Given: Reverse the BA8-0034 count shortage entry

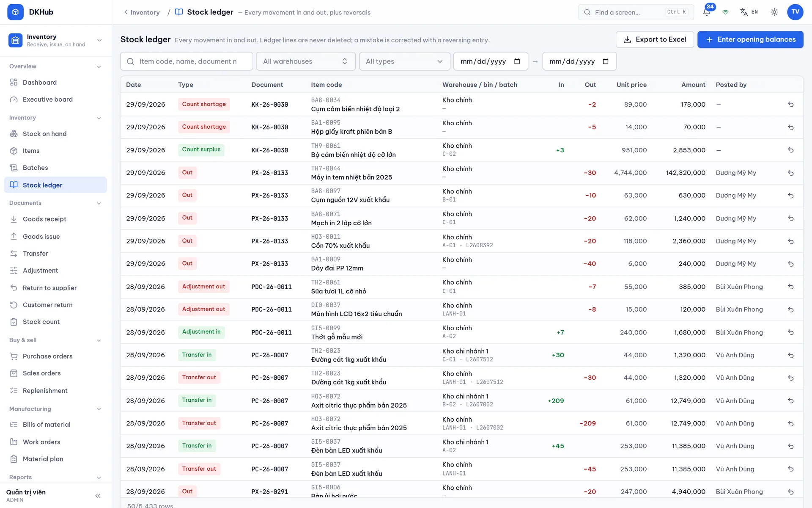Looking at the screenshot, I should pos(790,104).
